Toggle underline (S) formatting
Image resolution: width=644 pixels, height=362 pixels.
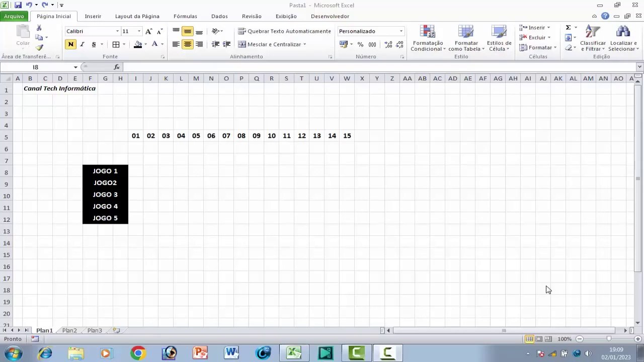(x=94, y=44)
